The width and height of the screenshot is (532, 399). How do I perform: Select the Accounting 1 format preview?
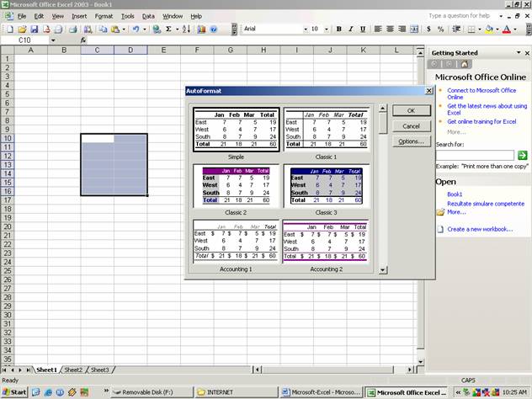pos(236,242)
